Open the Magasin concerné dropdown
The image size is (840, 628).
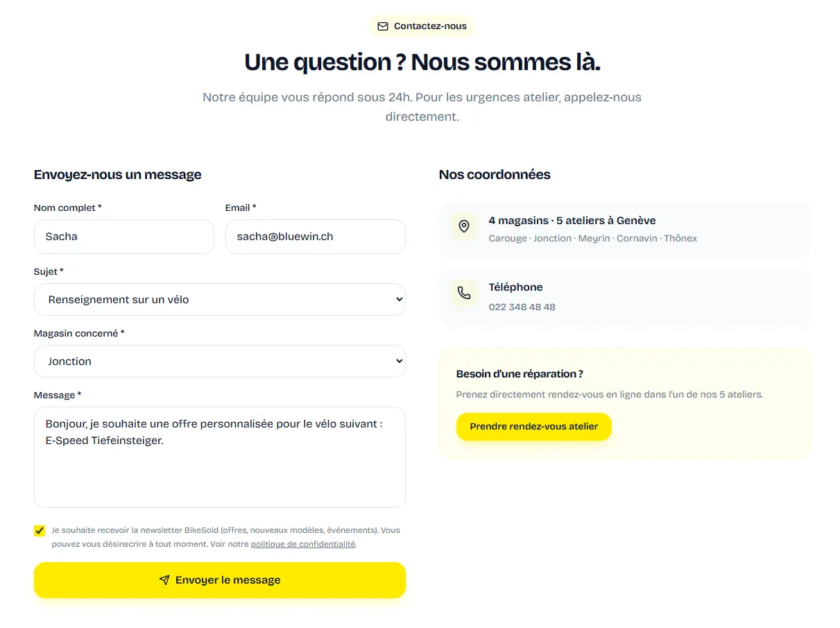220,362
